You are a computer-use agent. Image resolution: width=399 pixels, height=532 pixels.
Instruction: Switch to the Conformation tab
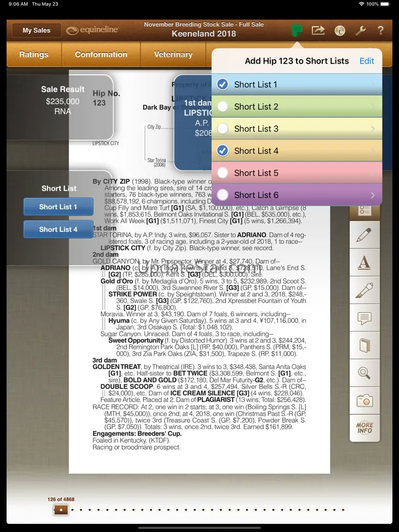[x=101, y=54]
